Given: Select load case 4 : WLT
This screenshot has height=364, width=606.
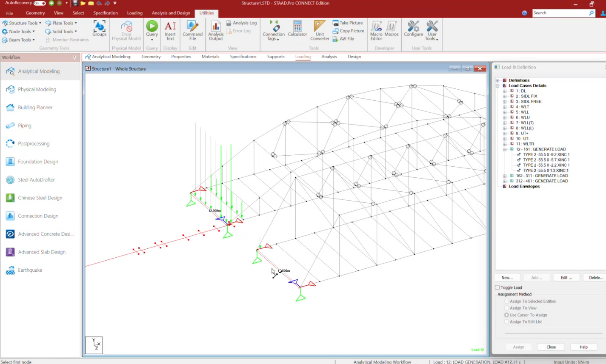Looking at the screenshot, I should [x=522, y=107].
